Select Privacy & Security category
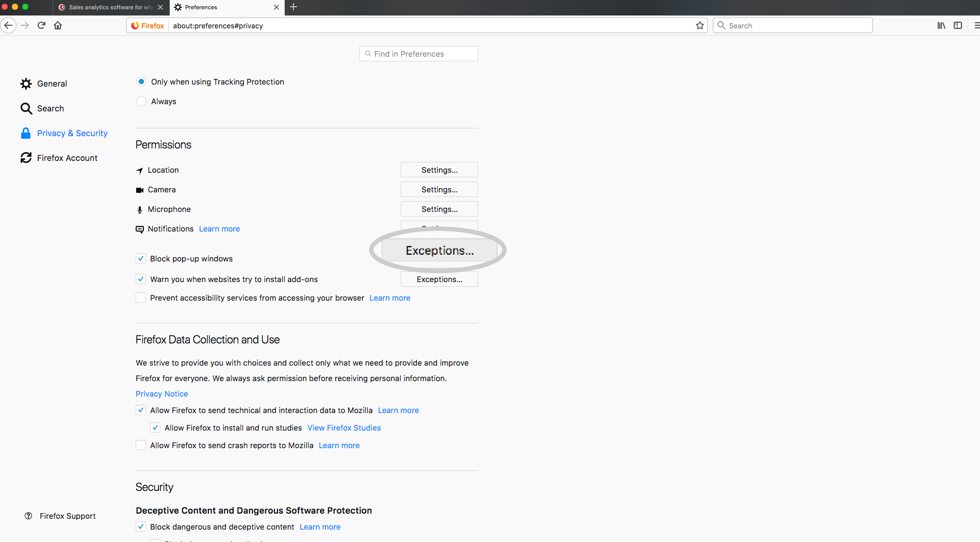This screenshot has height=542, width=980. pos(64,133)
